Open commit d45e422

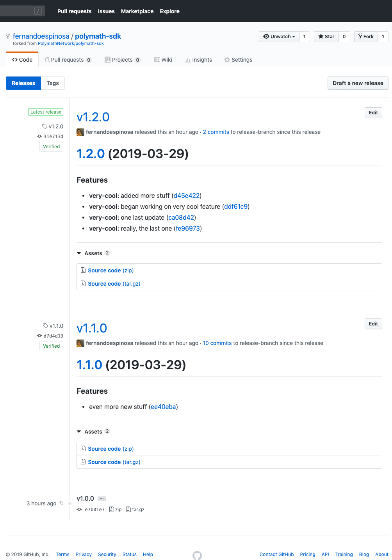click(187, 196)
